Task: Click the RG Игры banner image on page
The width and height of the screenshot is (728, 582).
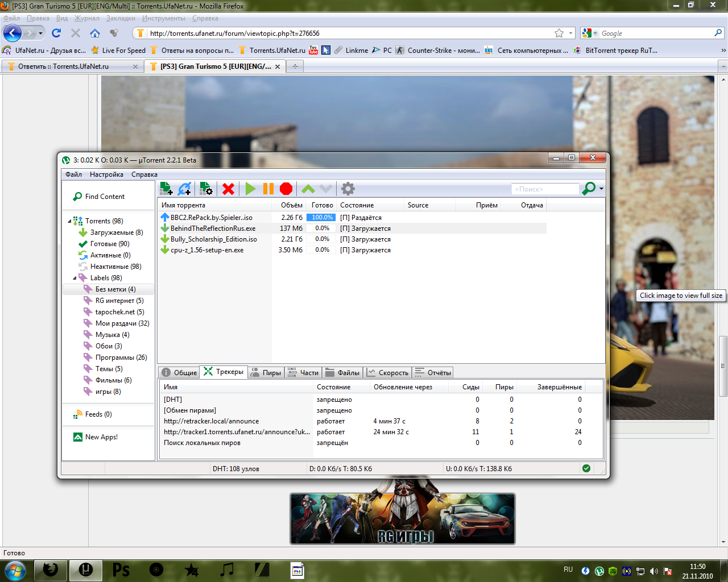Action: click(403, 518)
